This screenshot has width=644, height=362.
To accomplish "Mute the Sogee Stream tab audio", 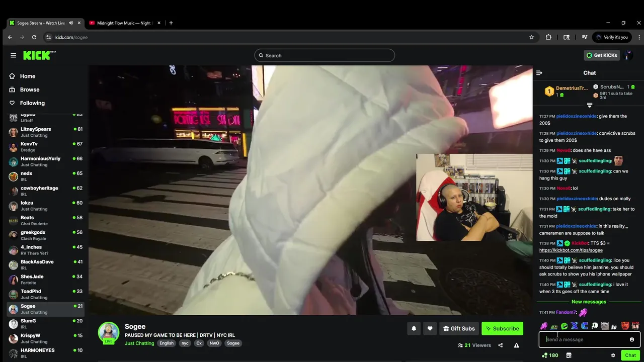I will click(x=71, y=23).
